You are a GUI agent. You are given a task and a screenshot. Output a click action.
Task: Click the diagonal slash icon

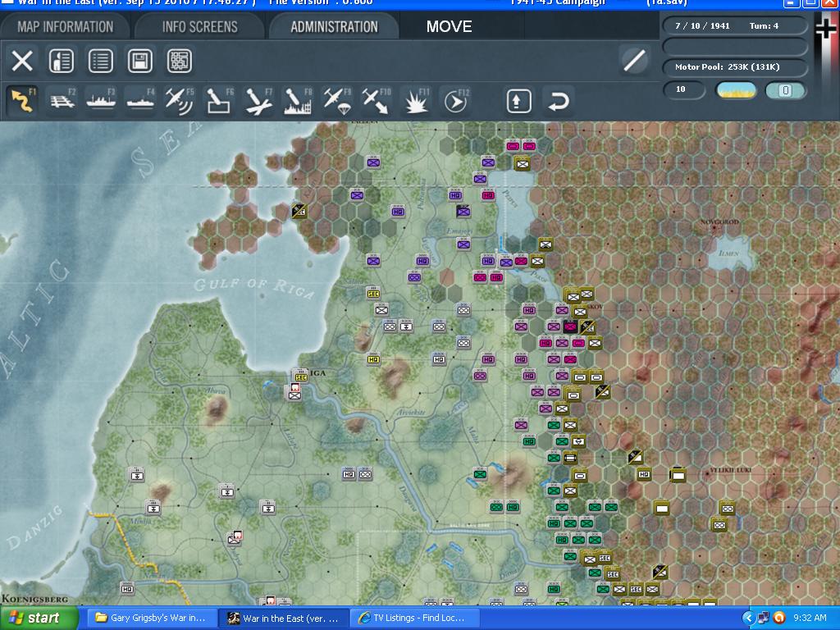(x=634, y=60)
